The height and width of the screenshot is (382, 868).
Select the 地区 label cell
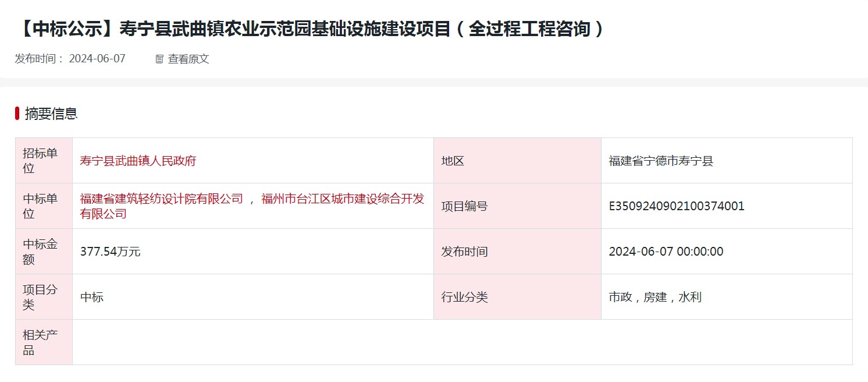pyautogui.click(x=517, y=161)
